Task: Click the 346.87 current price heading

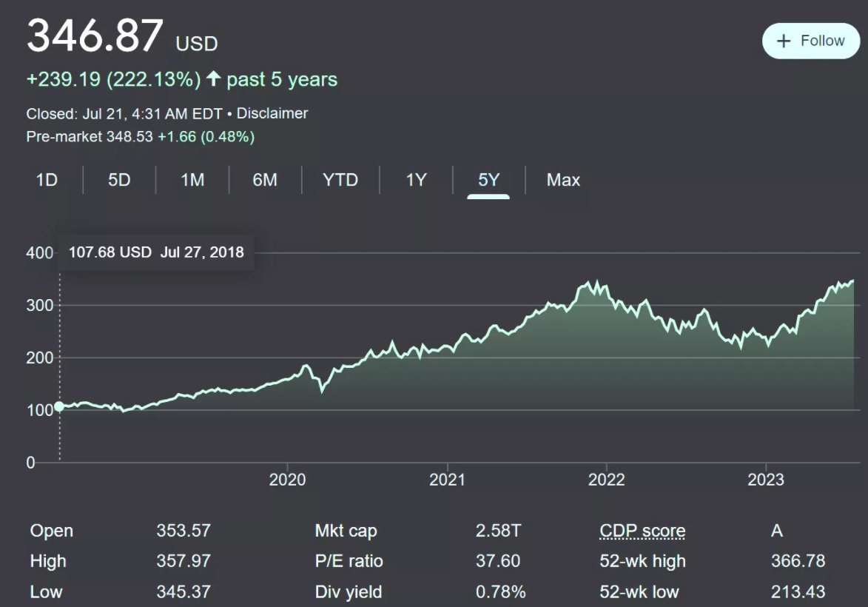Action: point(95,36)
